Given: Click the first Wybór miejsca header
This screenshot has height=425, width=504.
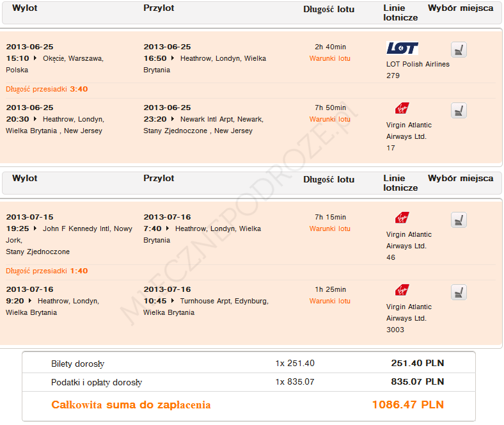Looking at the screenshot, I should [x=461, y=8].
